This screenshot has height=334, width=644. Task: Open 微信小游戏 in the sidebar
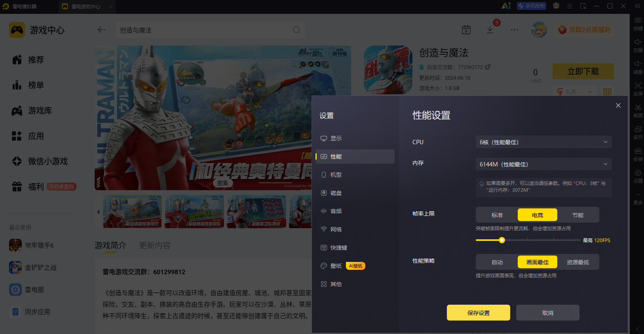pyautogui.click(x=40, y=161)
